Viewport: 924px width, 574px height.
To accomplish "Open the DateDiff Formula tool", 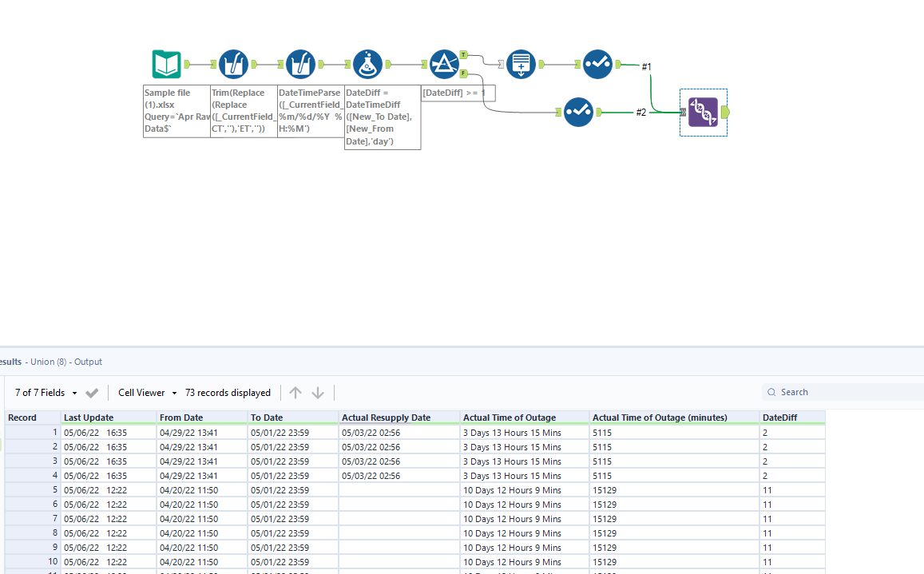I will click(x=367, y=64).
